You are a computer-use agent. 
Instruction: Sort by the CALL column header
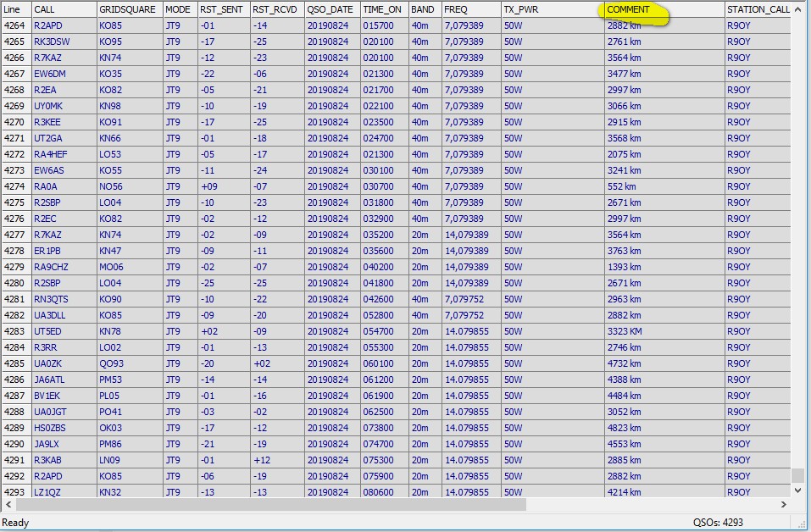click(x=64, y=9)
